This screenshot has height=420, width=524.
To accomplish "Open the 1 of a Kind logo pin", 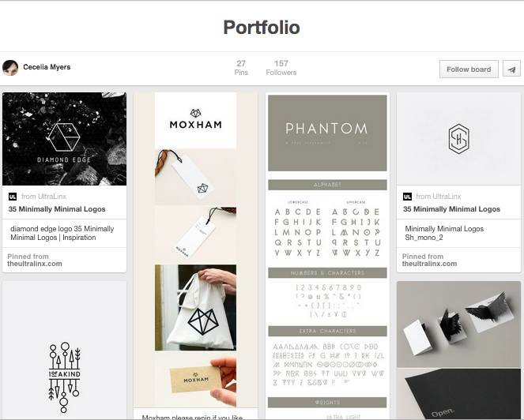I will point(65,351).
